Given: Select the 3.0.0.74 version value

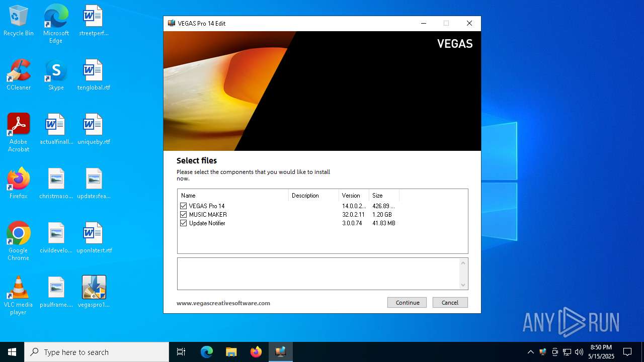Looking at the screenshot, I should [352, 223].
